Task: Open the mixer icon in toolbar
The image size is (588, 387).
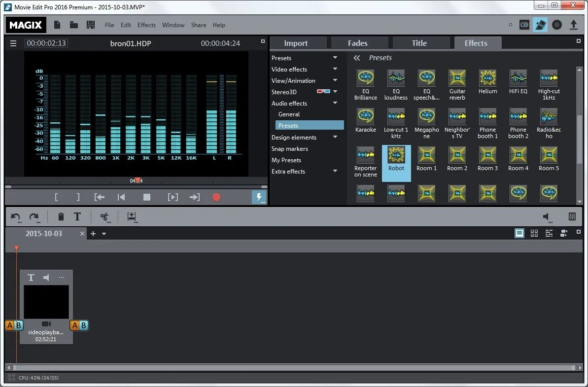Action: [x=572, y=216]
